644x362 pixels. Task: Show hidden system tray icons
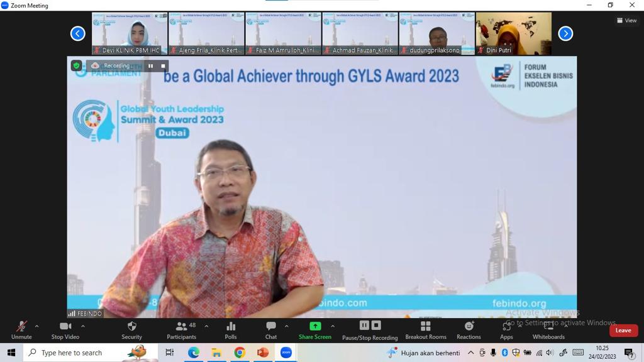[x=470, y=353]
